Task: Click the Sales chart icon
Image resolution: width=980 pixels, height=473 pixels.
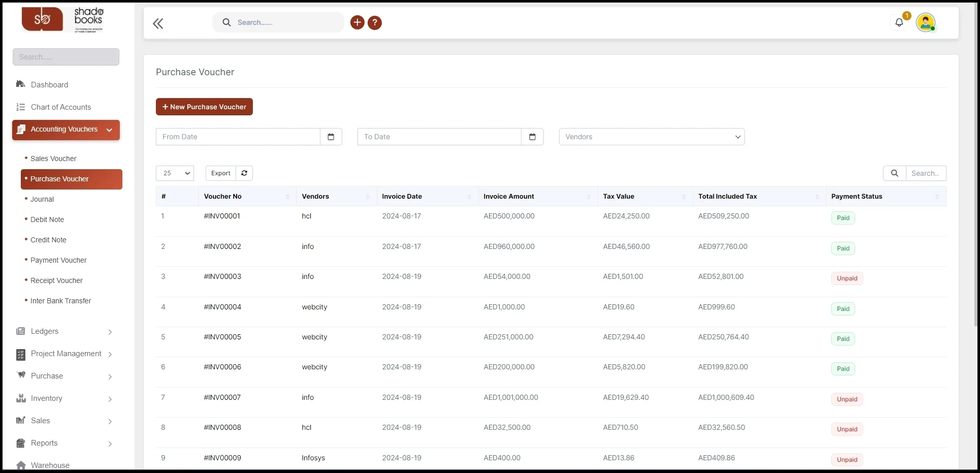Action: click(x=21, y=421)
